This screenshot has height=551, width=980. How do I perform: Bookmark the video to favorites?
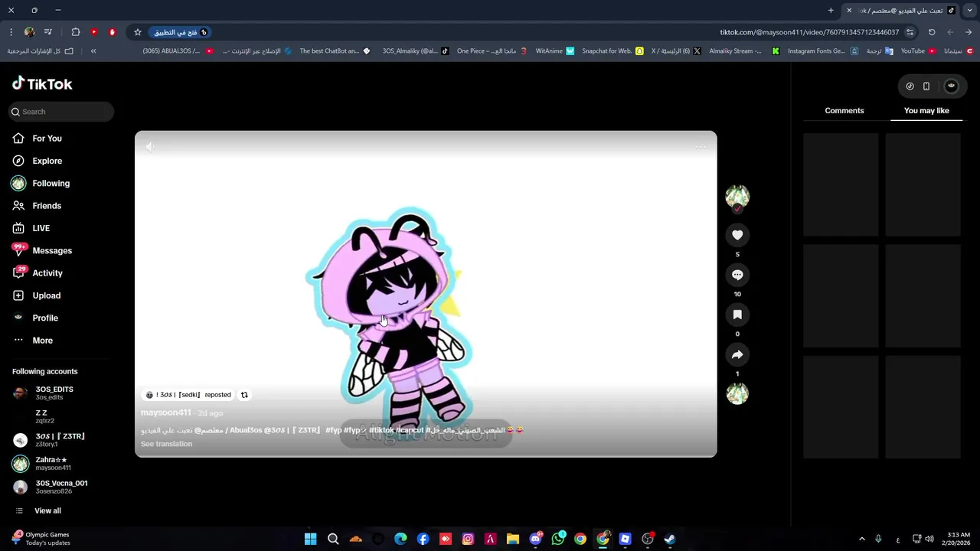pos(737,315)
